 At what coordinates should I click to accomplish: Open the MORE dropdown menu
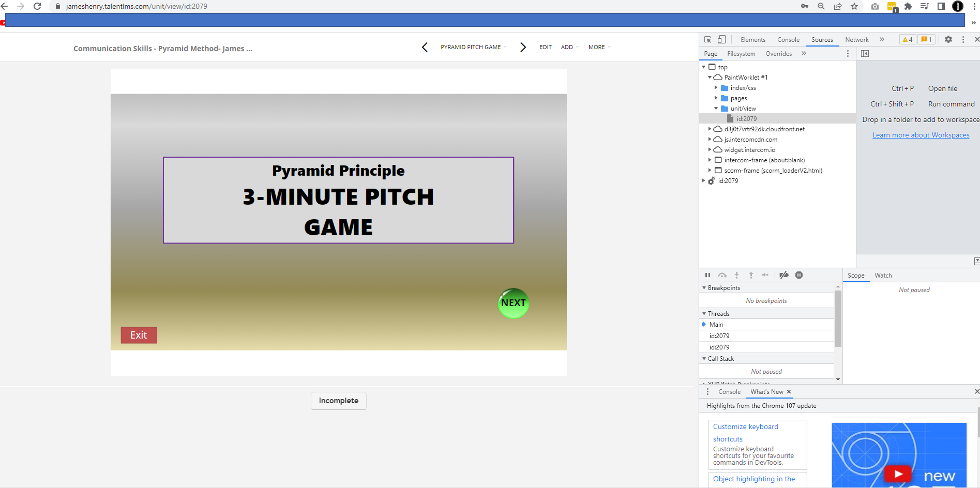pos(599,47)
